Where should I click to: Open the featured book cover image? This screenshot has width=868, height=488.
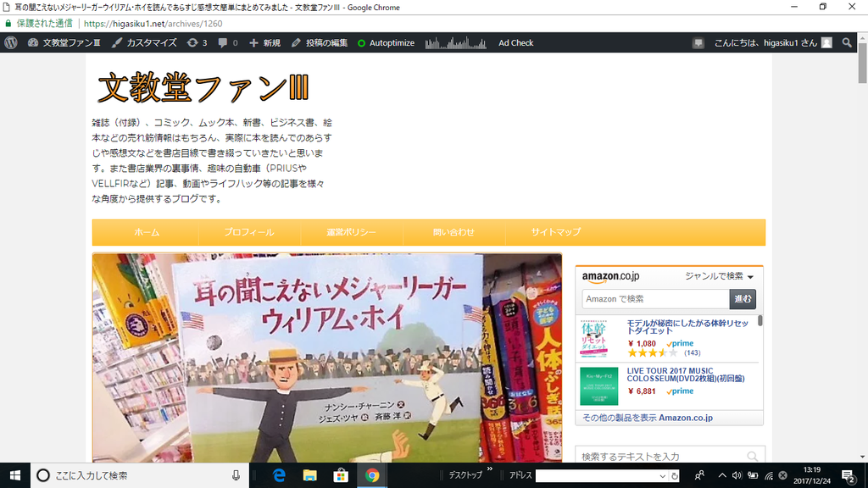(x=327, y=358)
